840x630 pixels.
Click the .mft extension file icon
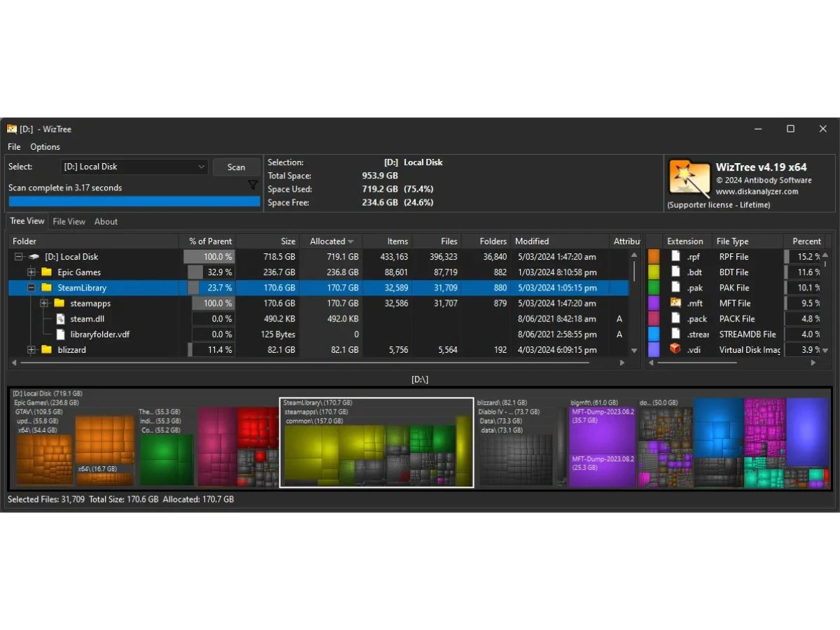pos(675,303)
